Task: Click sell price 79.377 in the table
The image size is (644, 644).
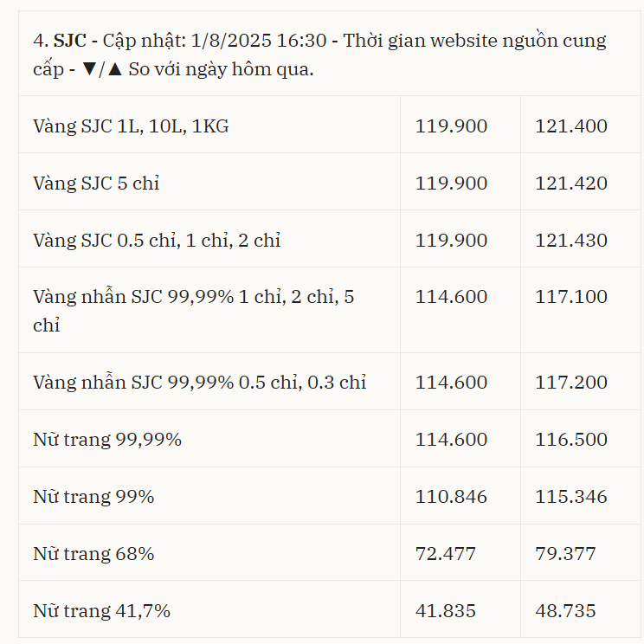Action: tap(565, 553)
